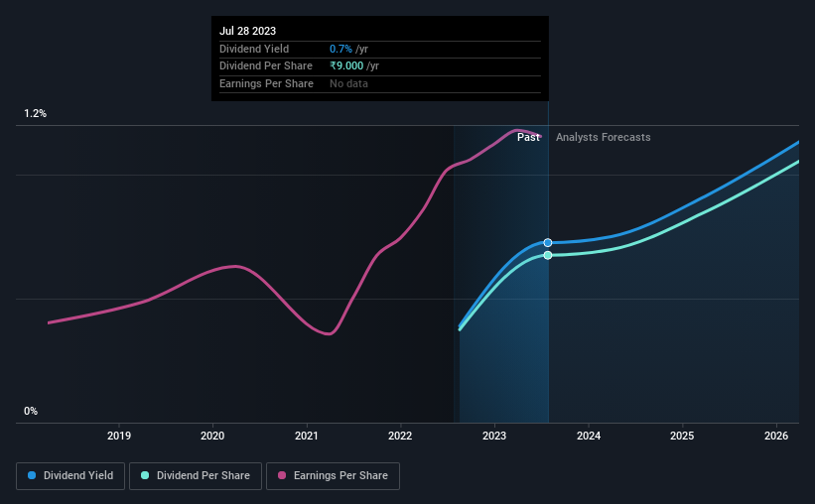815x504 pixels.
Task: Toggle the Earnings Per Share legend button
Action: click(x=333, y=476)
